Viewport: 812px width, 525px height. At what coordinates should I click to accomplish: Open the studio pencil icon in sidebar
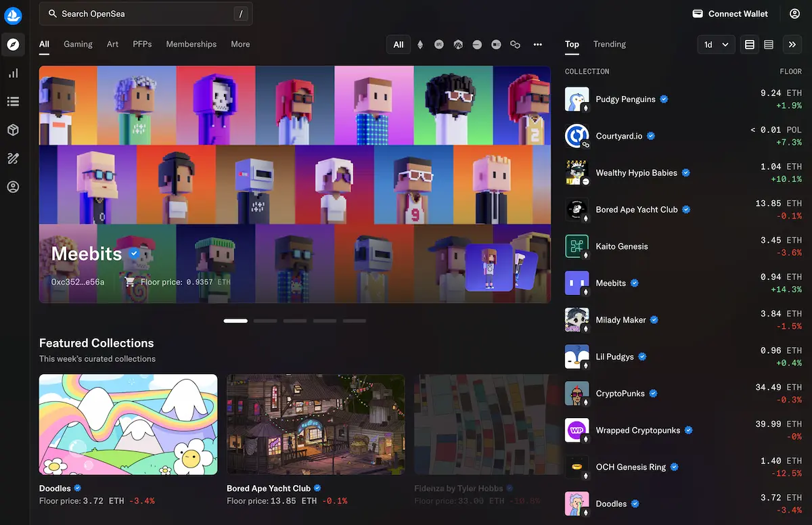pyautogui.click(x=13, y=158)
